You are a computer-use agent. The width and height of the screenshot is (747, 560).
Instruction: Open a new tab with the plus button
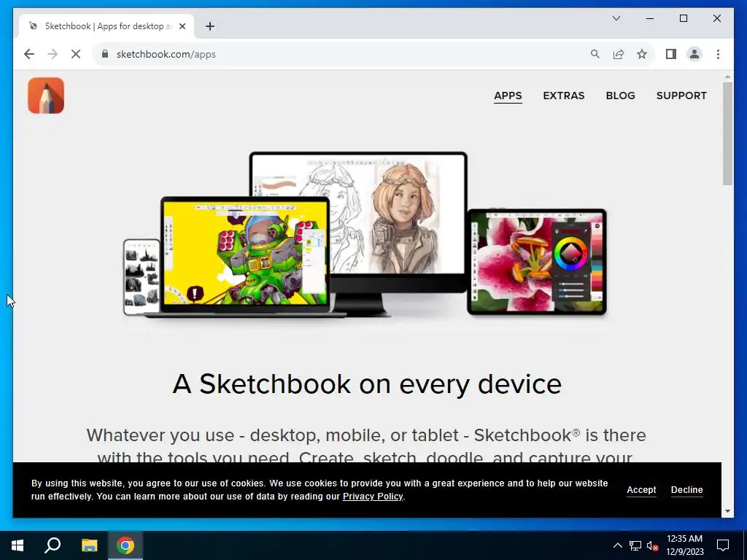pos(210,26)
